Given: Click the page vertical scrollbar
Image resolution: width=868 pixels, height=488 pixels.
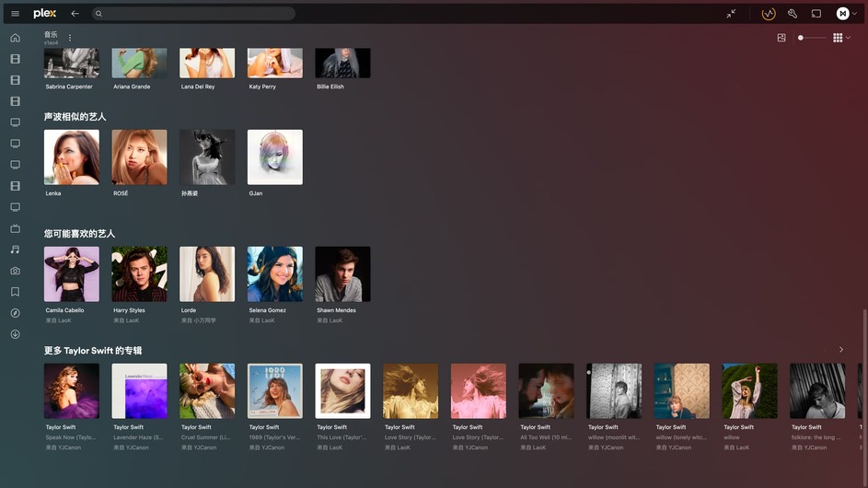Looking at the screenshot, I should [864, 396].
